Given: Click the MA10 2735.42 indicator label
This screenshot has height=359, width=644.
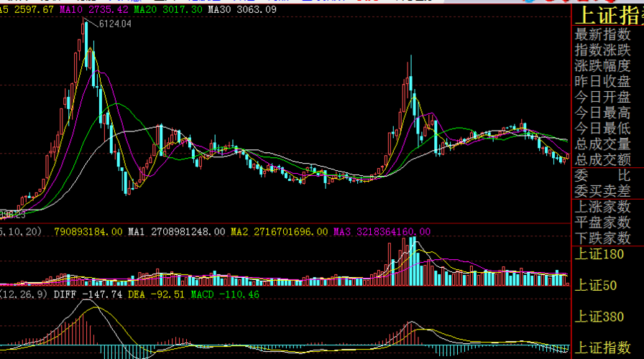Looking at the screenshot, I should pyautogui.click(x=94, y=9).
